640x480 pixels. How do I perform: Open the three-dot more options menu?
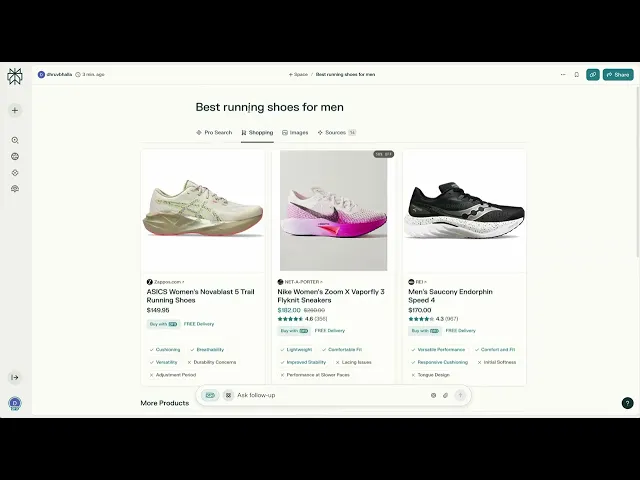(563, 75)
